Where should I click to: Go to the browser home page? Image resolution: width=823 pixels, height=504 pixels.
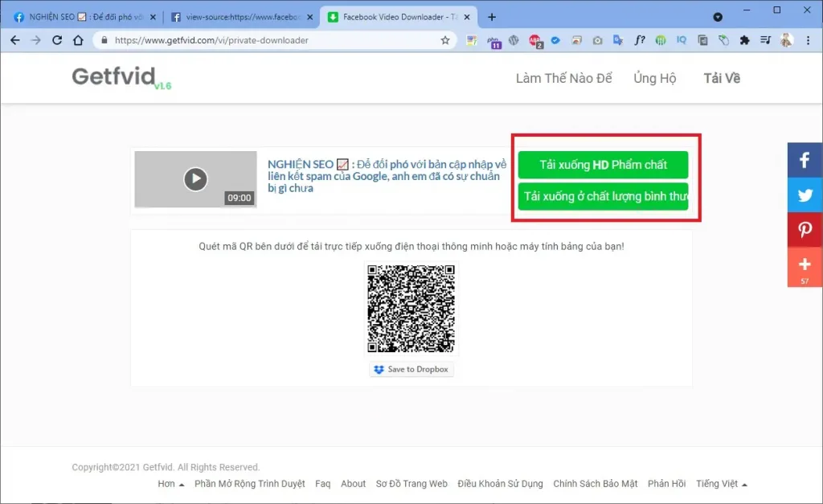point(78,40)
